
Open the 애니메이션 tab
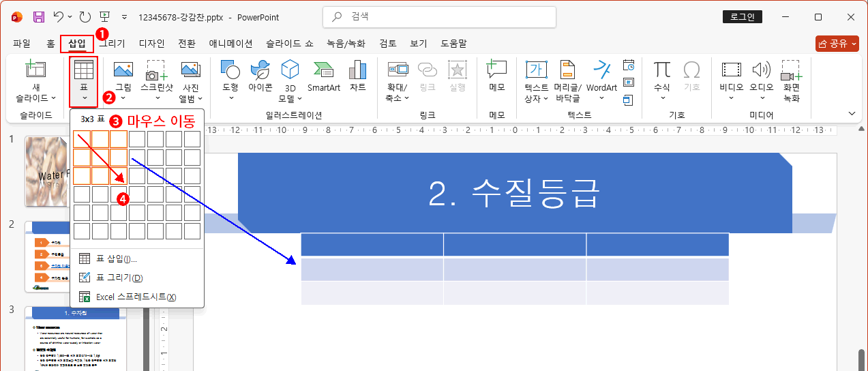click(x=230, y=44)
